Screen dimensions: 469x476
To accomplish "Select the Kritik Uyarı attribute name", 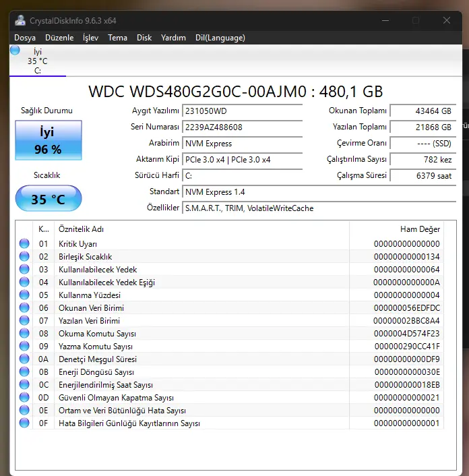I will coord(77,244).
